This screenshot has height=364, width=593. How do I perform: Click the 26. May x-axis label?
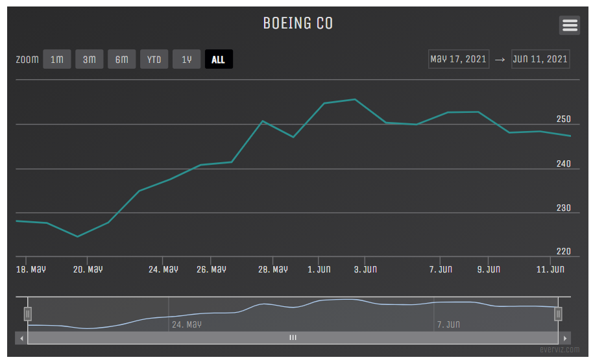(212, 269)
